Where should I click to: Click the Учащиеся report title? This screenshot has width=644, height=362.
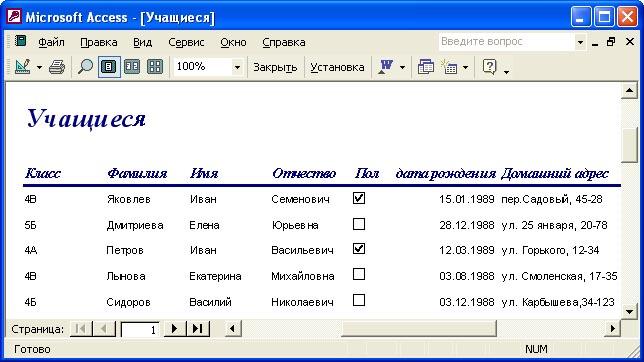[86, 119]
